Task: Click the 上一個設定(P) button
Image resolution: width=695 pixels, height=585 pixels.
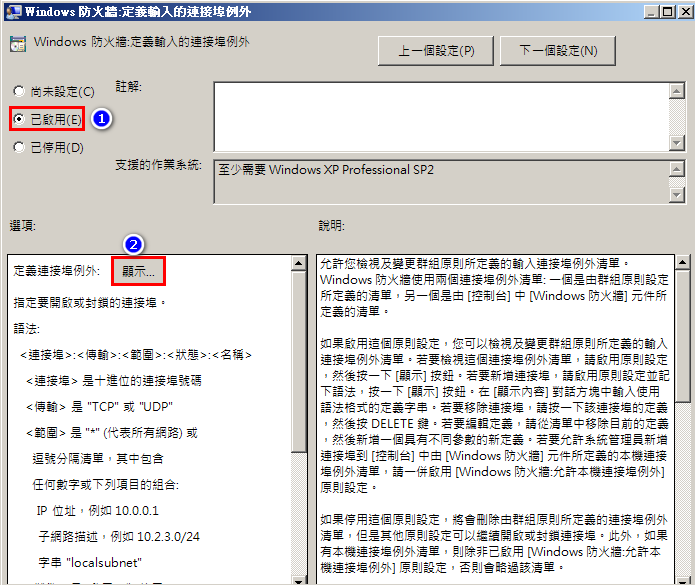Action: coord(436,51)
